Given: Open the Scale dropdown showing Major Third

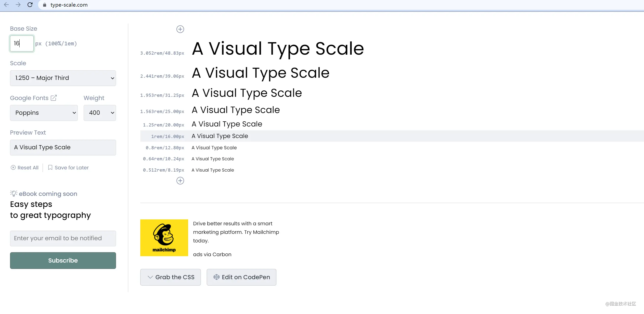Looking at the screenshot, I should (x=63, y=78).
